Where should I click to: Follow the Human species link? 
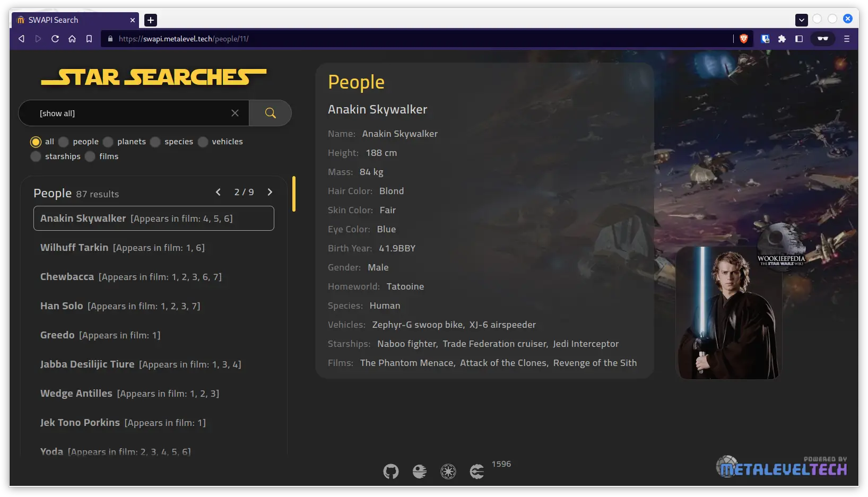(x=385, y=306)
